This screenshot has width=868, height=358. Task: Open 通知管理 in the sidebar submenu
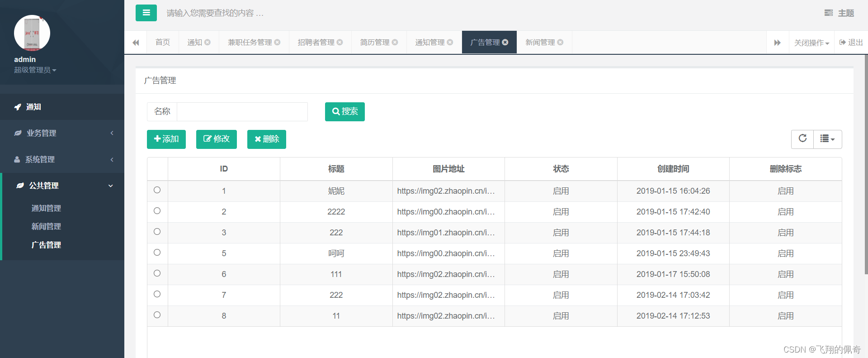click(x=46, y=208)
